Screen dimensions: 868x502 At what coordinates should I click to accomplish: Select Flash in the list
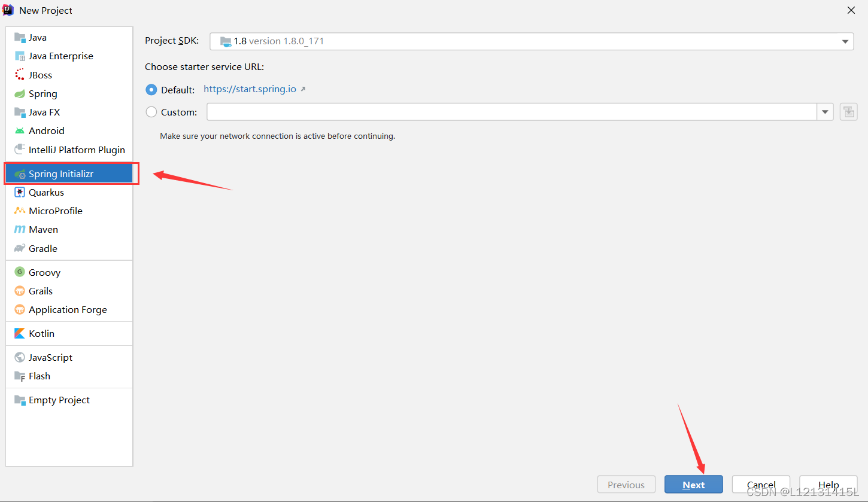(69, 376)
